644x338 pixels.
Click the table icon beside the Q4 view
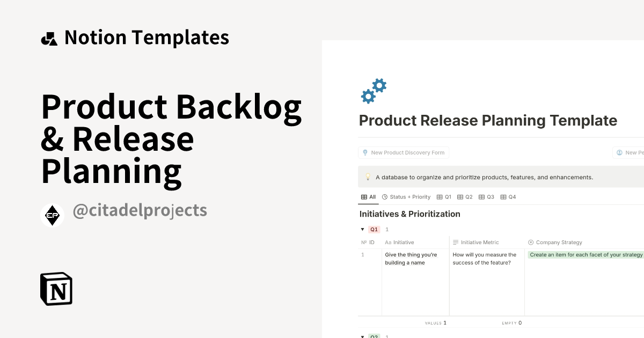tap(503, 197)
